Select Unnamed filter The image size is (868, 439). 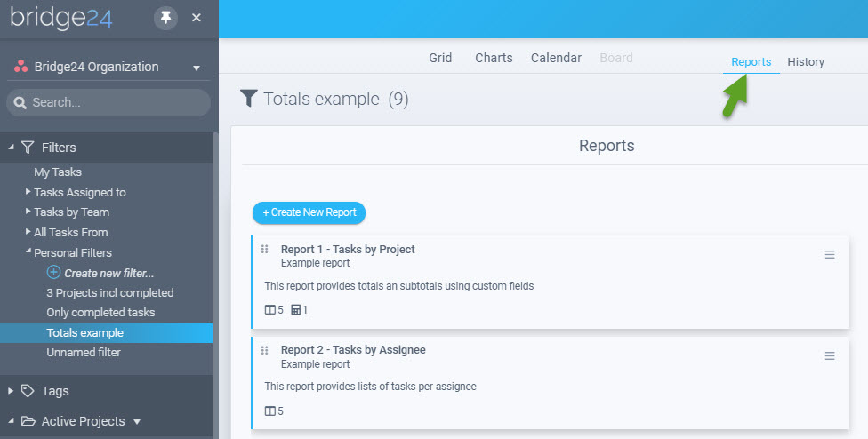pyautogui.click(x=84, y=352)
